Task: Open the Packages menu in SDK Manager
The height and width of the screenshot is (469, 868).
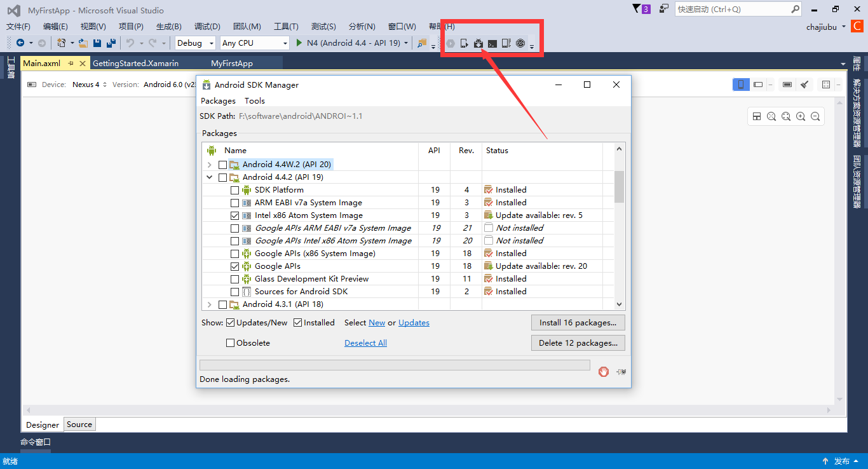Action: click(218, 101)
